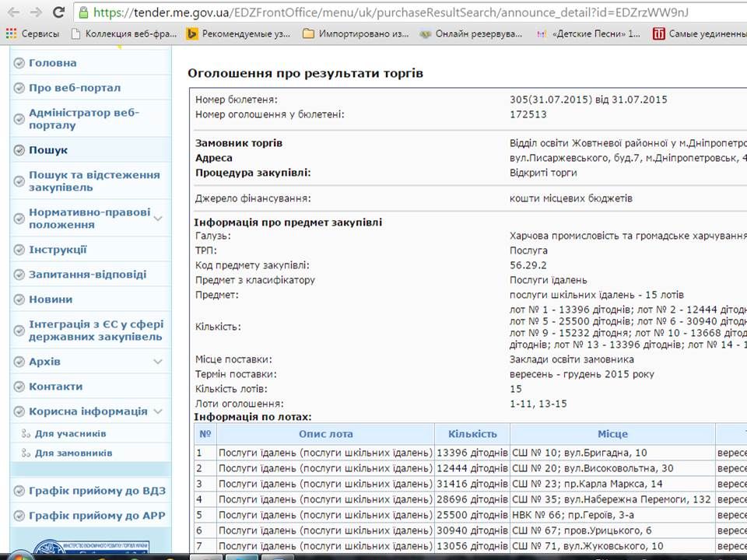Click the browser forward arrow
The height and width of the screenshot is (560, 747).
pos(36,12)
